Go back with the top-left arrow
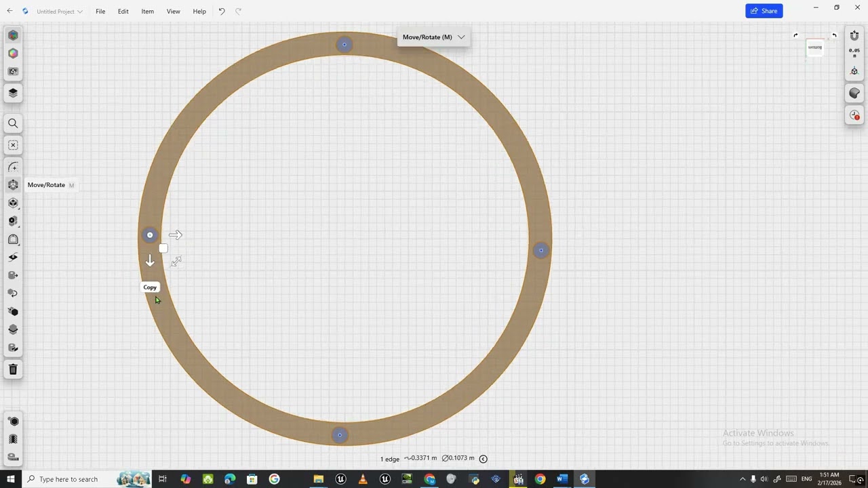The width and height of the screenshot is (868, 488). pyautogui.click(x=9, y=12)
